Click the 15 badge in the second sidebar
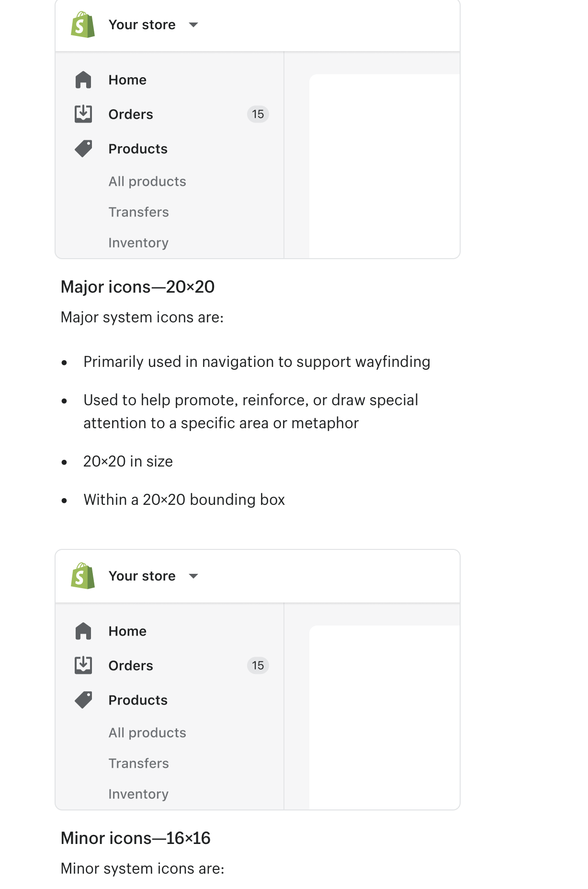Viewport: 588px width, 889px height. [258, 665]
